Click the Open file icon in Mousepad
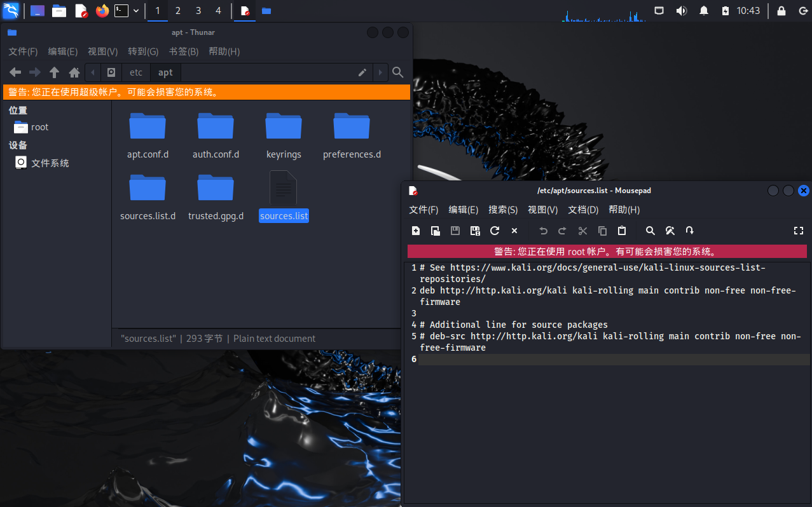 (x=436, y=231)
